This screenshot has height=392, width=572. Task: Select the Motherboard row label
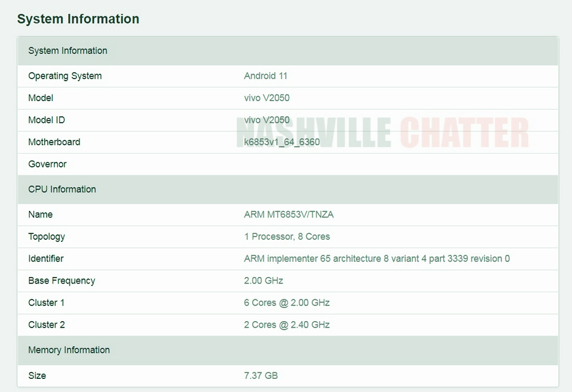[x=54, y=142]
